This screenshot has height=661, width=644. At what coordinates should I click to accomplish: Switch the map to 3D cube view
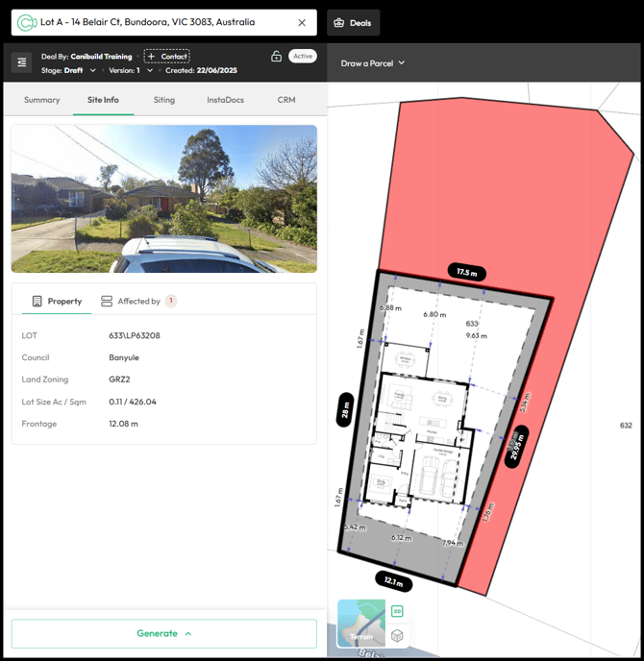(x=397, y=635)
